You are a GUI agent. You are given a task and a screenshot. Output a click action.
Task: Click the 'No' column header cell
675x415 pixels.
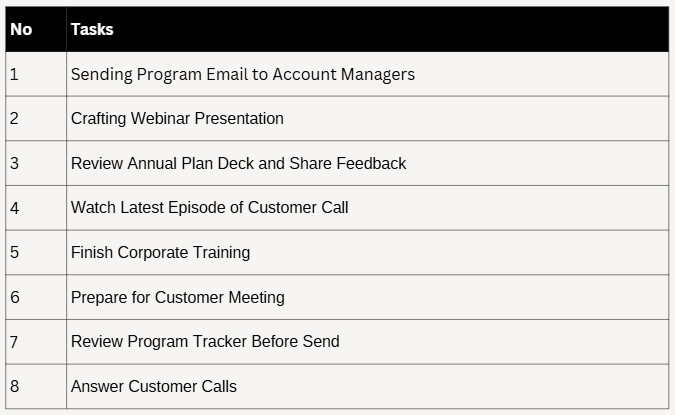pos(35,29)
